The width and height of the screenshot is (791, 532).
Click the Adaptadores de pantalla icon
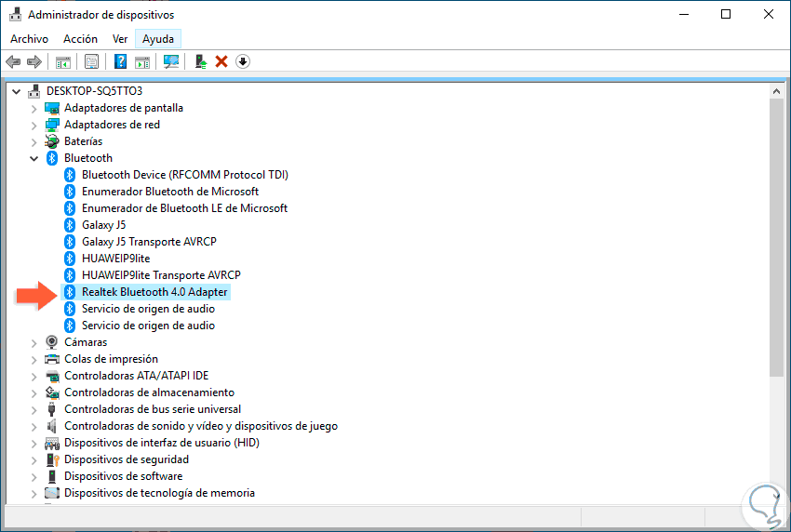[x=52, y=108]
